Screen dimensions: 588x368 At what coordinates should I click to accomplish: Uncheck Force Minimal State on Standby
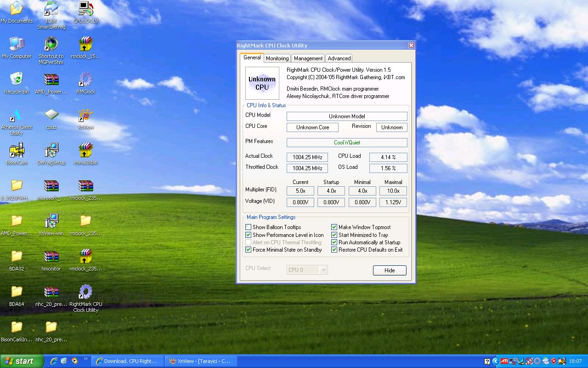pos(249,250)
